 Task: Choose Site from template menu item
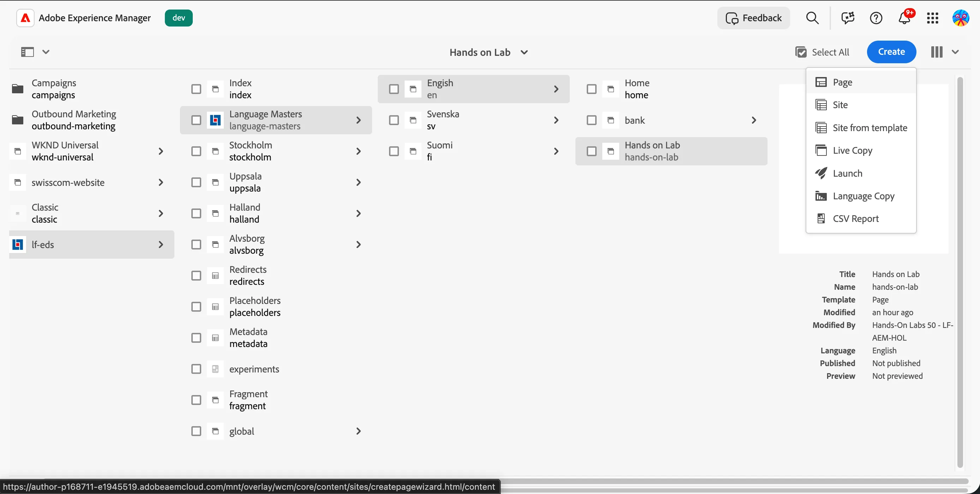click(861, 128)
